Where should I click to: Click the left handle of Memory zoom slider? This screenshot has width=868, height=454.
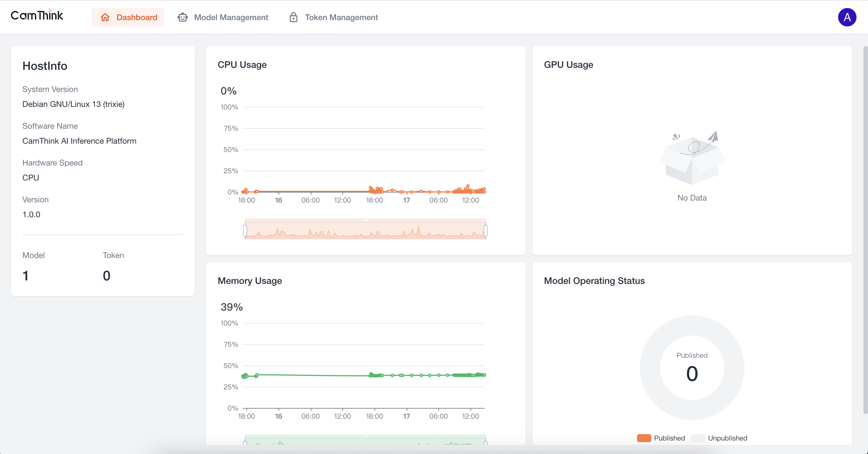(245, 443)
